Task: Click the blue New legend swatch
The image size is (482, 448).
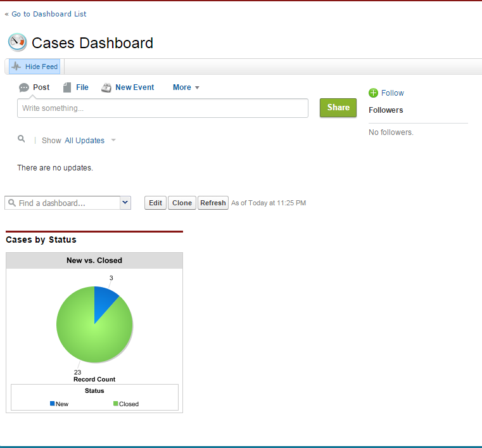Action: (53, 404)
